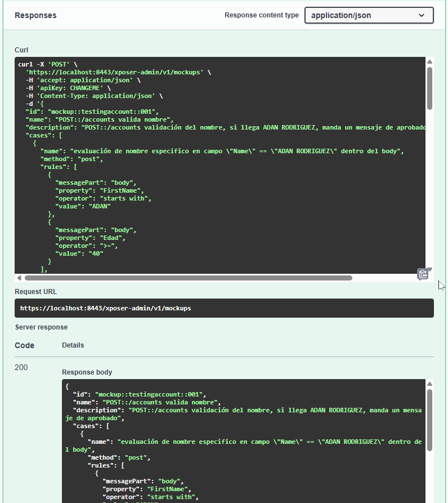Screen dimensions: 448x503
Task: Click left arrow of curl horizontal scrollbar
Action: coord(19,278)
